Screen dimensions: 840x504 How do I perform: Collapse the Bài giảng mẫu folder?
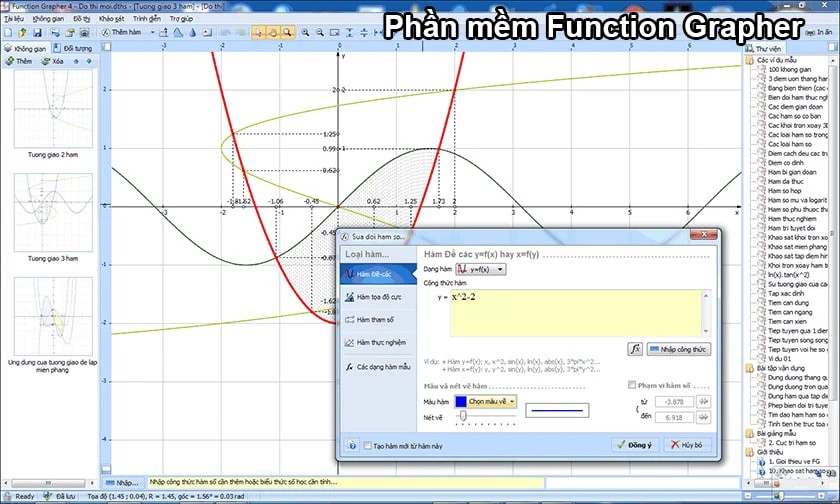coord(749,434)
